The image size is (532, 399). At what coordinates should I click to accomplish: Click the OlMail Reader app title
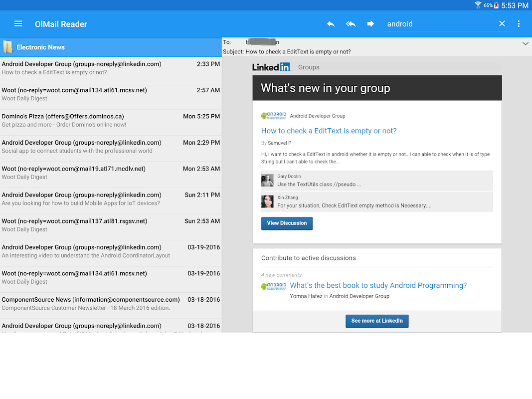tap(61, 24)
